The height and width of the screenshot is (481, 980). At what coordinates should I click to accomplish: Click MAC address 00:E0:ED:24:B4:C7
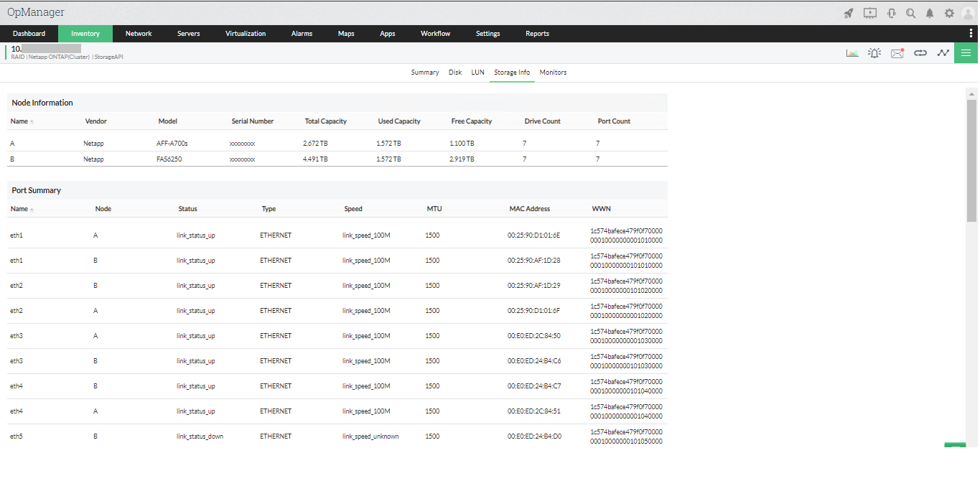[534, 386]
